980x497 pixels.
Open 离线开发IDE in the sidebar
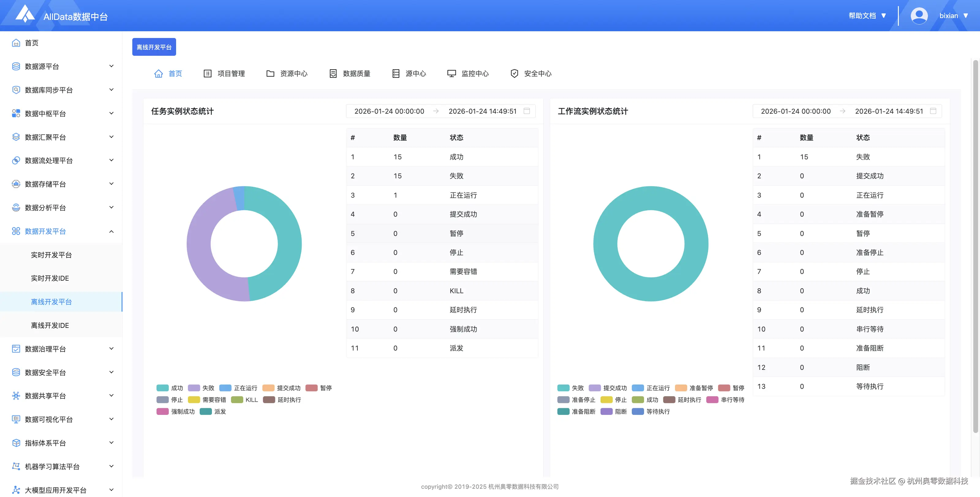point(50,325)
